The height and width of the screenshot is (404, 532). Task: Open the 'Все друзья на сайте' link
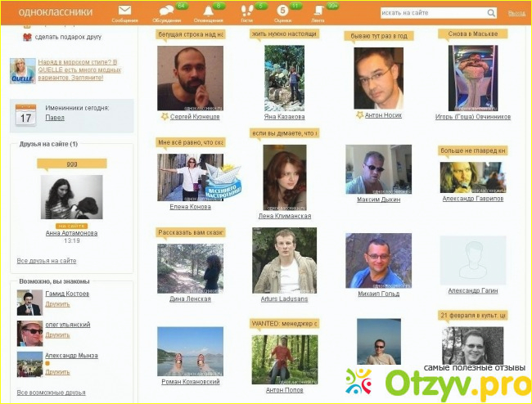pyautogui.click(x=47, y=261)
